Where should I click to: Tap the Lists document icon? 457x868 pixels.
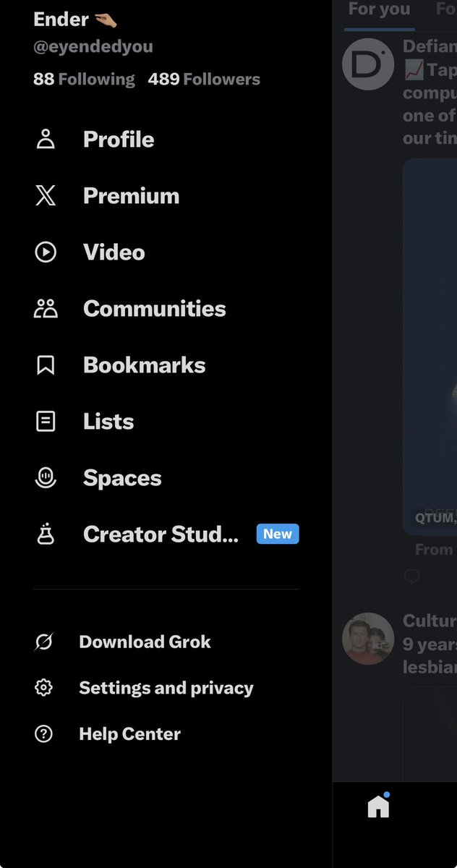[46, 421]
